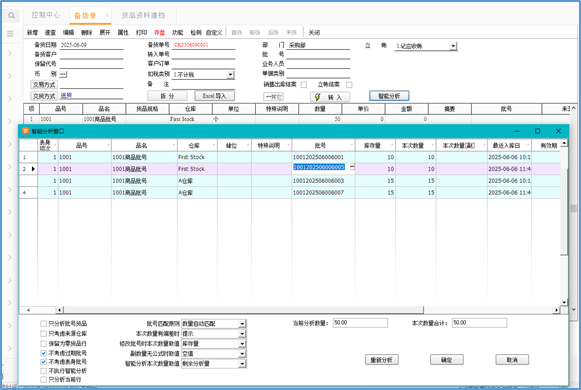Screen dimensions: 581x390
Task: Check 只分析当前行 checkbox
Action: pyautogui.click(x=43, y=380)
